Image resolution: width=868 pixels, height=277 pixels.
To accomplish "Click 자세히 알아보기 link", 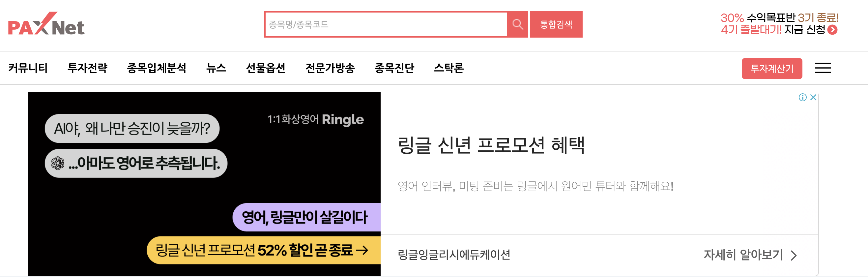I will (743, 255).
